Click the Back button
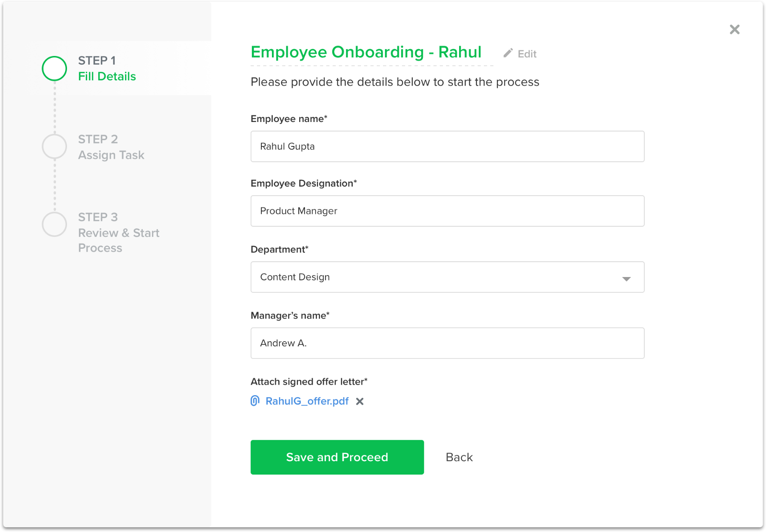This screenshot has height=532, width=766. (459, 457)
